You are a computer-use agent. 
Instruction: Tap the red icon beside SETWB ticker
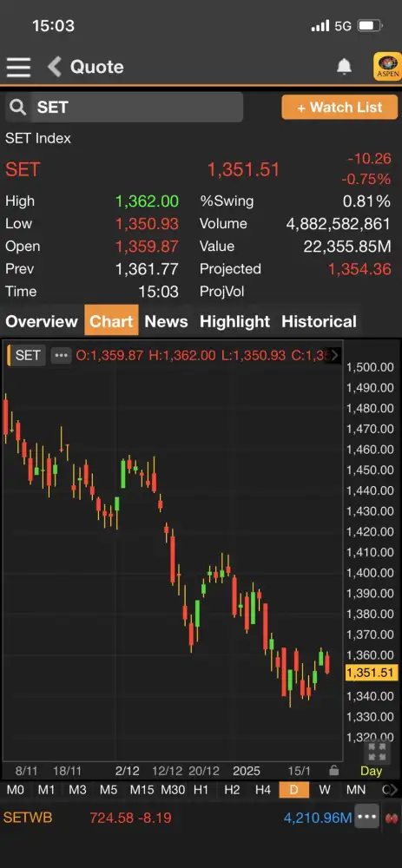(x=392, y=818)
